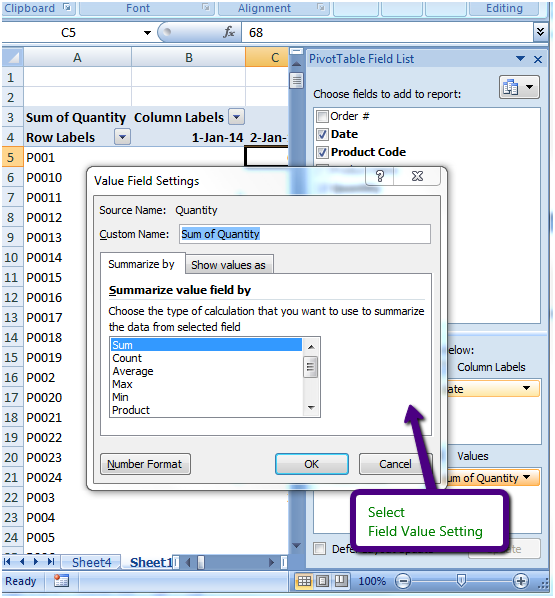Viewport: 555px width, 598px height.
Task: Confirm the dialog with OK
Action: pyautogui.click(x=312, y=464)
